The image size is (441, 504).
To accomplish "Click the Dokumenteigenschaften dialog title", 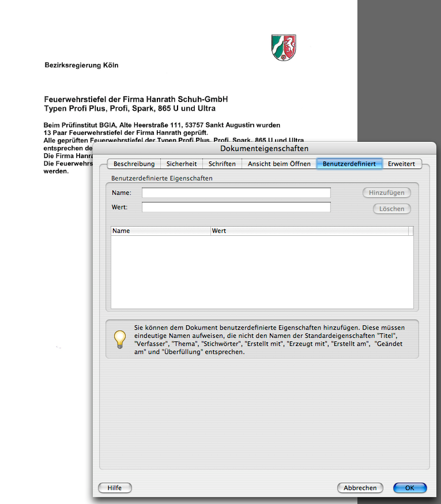I will pyautogui.click(x=264, y=149).
